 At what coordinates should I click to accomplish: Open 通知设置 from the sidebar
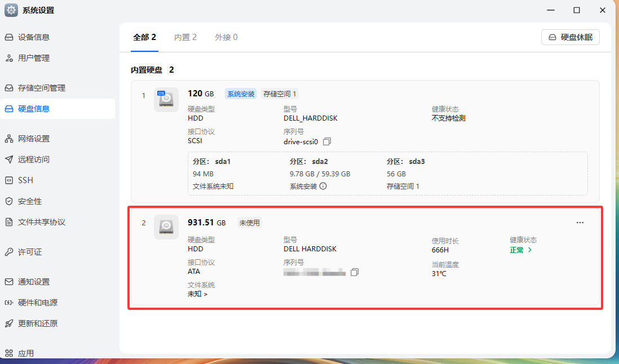34,282
